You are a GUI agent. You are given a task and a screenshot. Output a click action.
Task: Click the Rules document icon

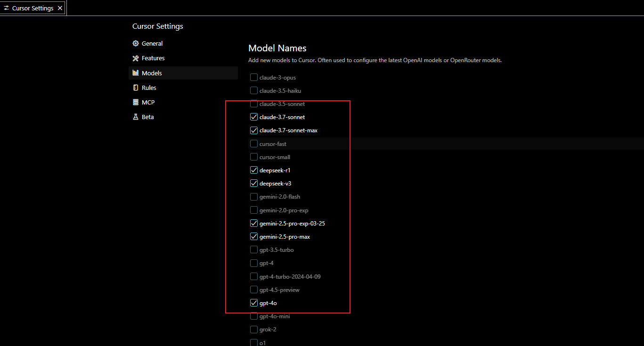(136, 88)
